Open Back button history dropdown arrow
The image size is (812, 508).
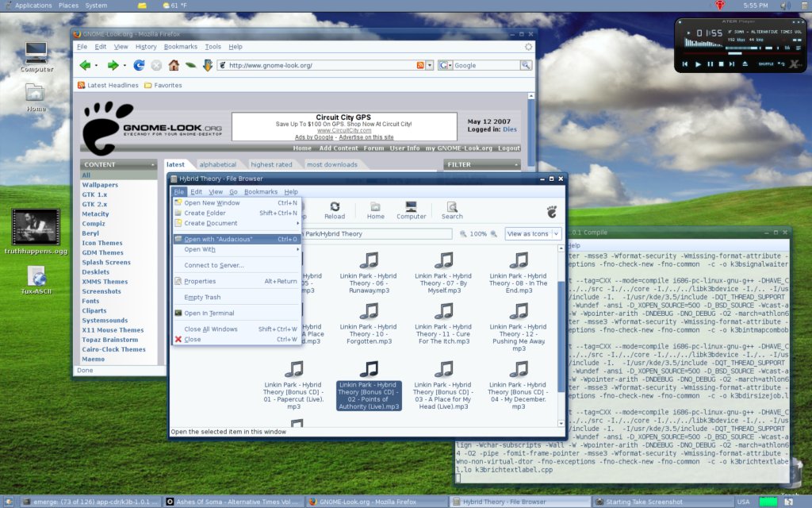(96, 66)
